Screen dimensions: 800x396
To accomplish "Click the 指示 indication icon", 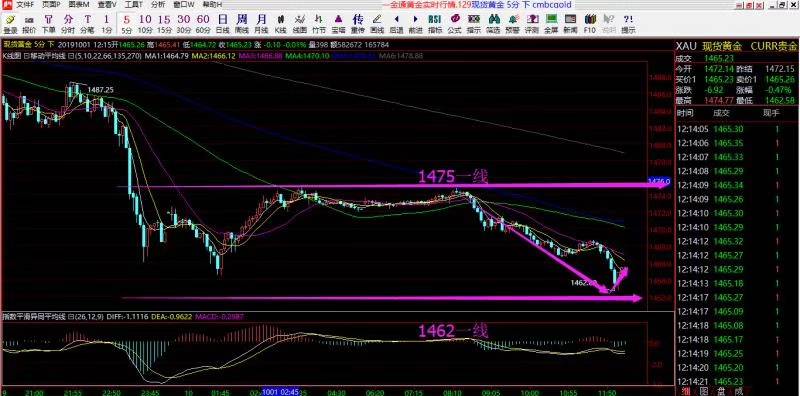I will click(x=473, y=23).
